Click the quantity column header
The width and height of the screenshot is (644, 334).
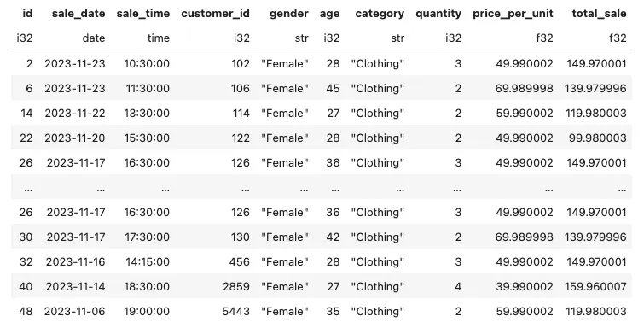click(438, 14)
